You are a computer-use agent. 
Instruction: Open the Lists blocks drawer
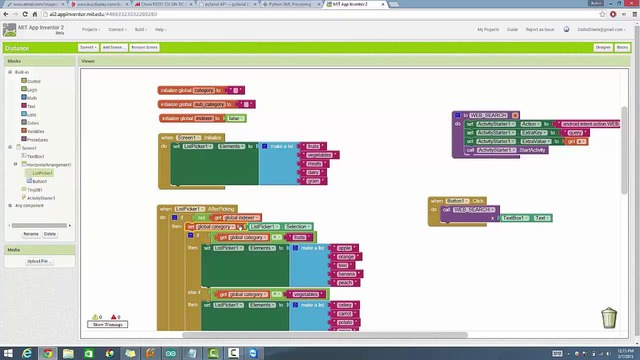click(x=29, y=115)
